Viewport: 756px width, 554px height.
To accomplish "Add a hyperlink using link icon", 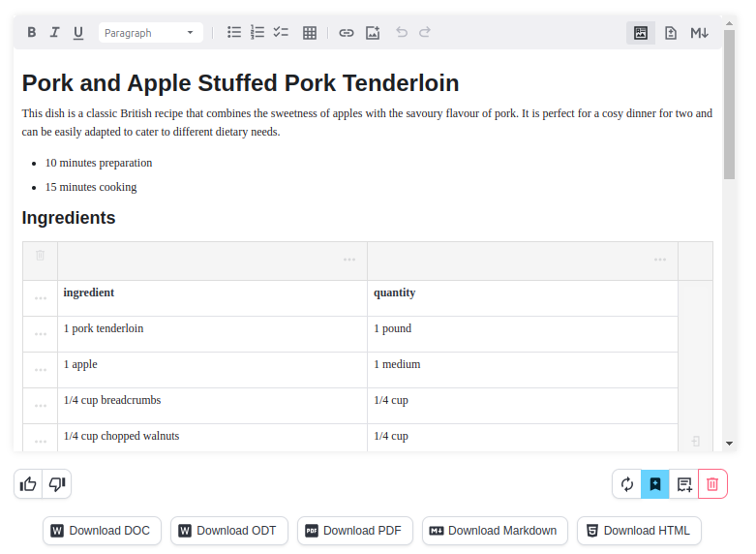I will [347, 33].
